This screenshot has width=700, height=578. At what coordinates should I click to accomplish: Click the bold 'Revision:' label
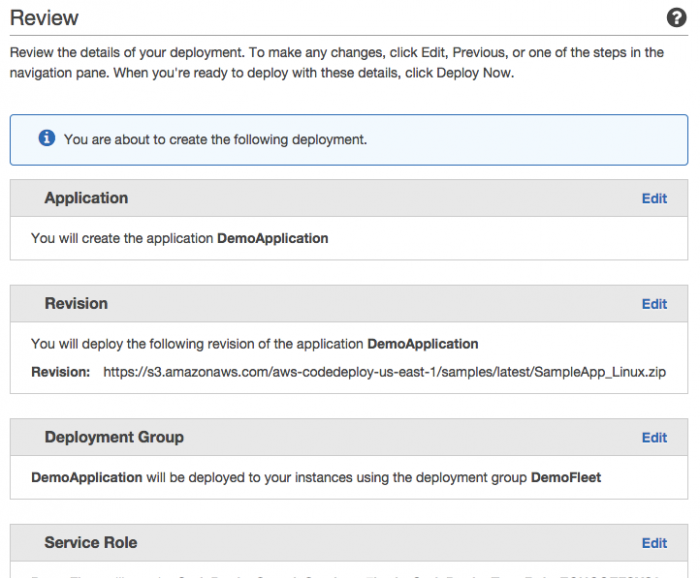pos(60,372)
